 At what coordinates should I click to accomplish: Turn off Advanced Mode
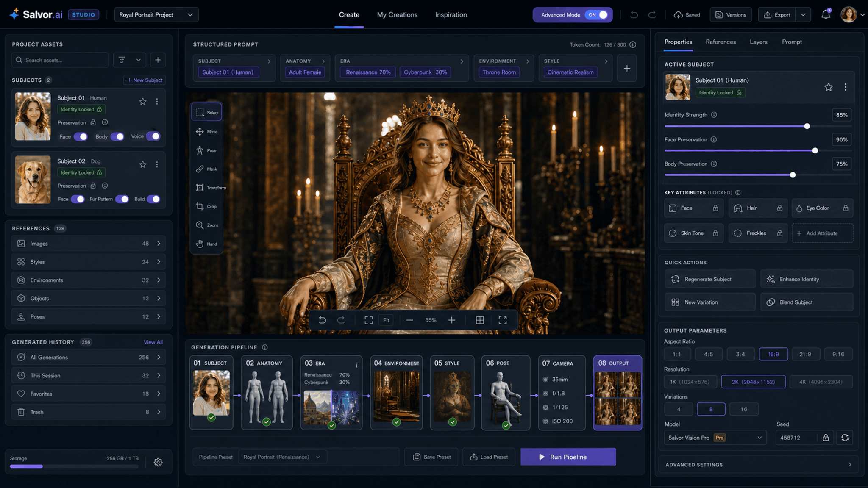click(597, 15)
